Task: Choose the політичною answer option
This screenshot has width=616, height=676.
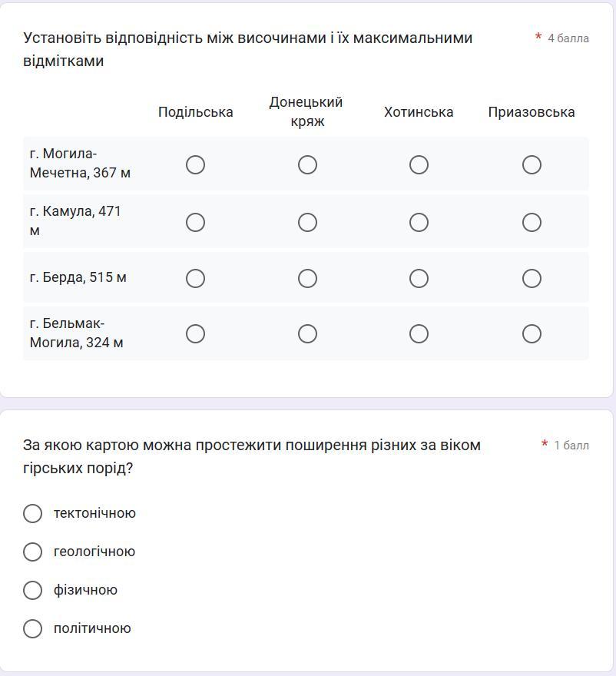Action: [x=32, y=628]
